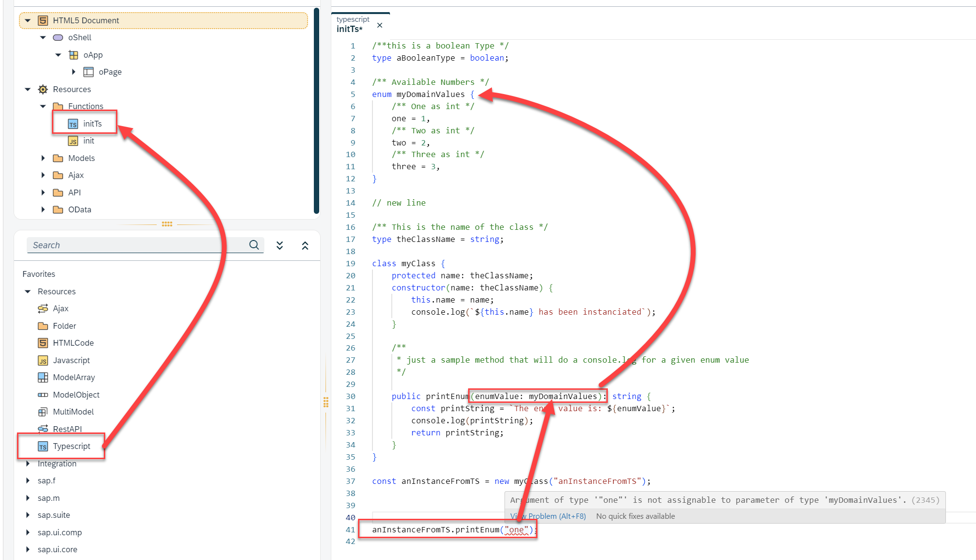Click myDomainValues on line 5
The image size is (976, 560).
431,94
